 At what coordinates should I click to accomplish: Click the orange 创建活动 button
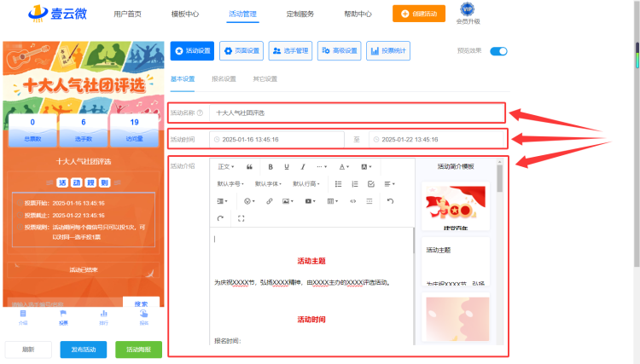(x=419, y=14)
